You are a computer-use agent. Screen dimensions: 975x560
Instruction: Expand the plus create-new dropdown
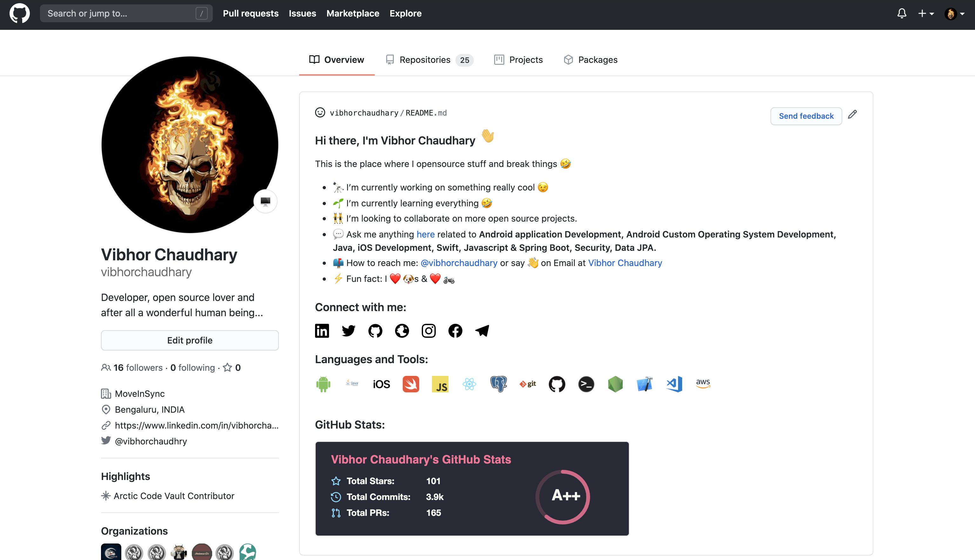925,14
